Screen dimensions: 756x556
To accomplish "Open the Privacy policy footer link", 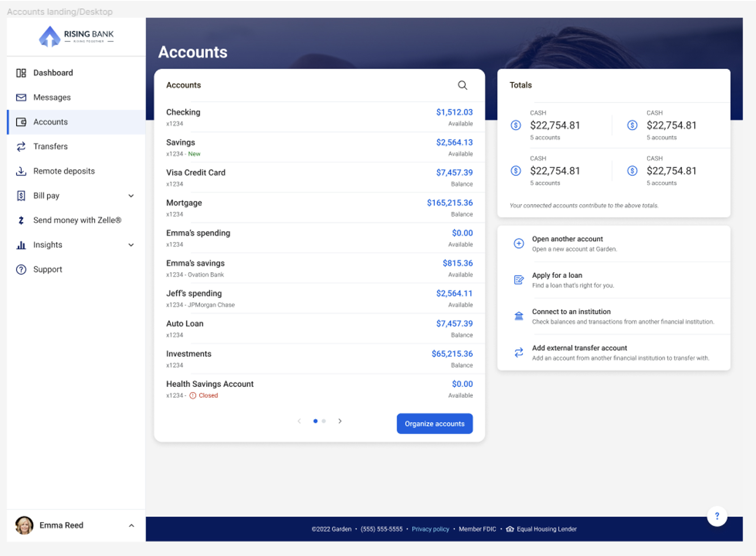I will click(430, 529).
